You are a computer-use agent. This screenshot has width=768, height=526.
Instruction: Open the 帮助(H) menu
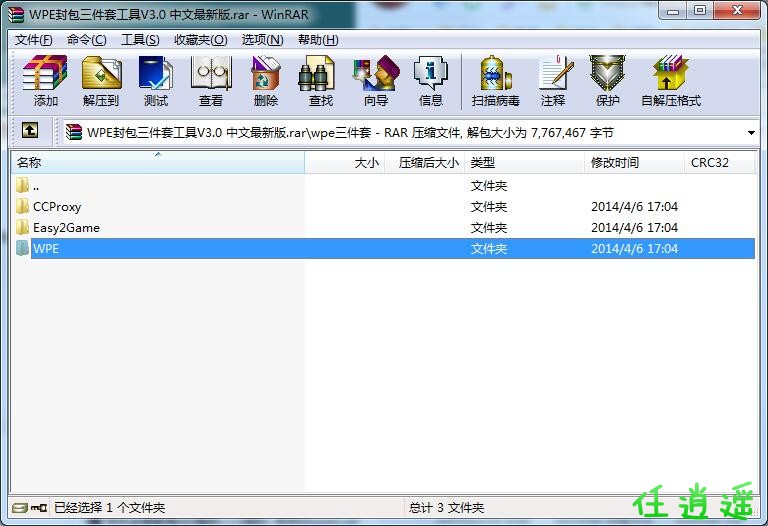tap(318, 40)
